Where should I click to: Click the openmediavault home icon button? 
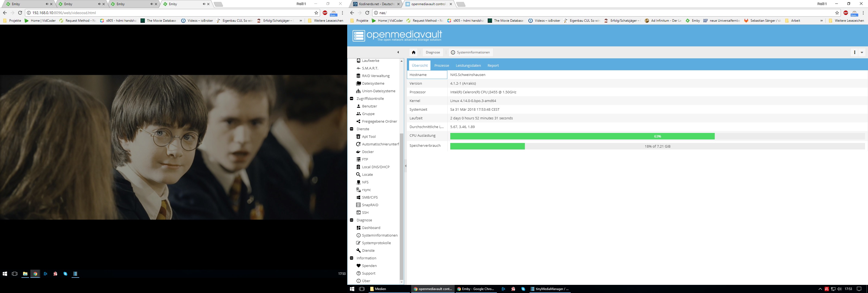coord(413,52)
